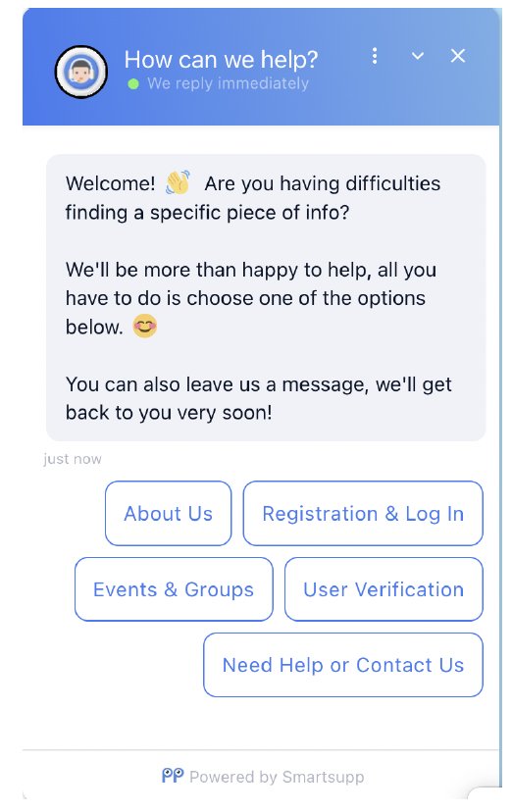This screenshot has width=512, height=812.
Task: Select User Verification quick reply
Action: [384, 588]
